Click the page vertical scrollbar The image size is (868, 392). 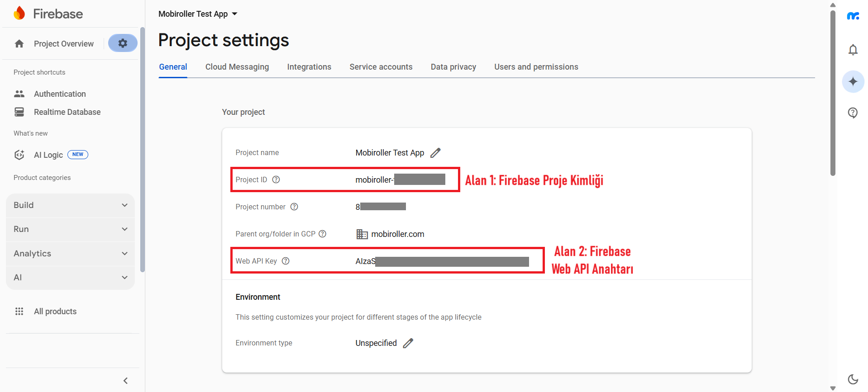pyautogui.click(x=833, y=93)
